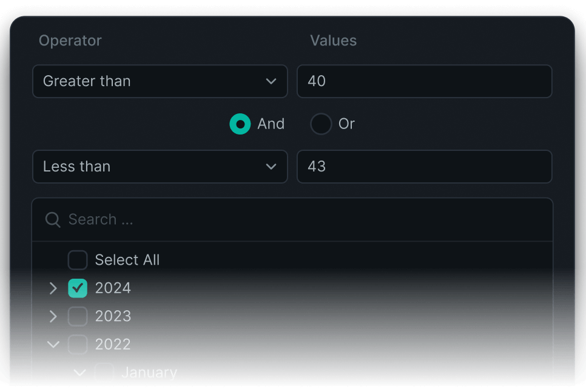Open the Less than operator dropdown
Screen dimensions: 586x392
pyautogui.click(x=160, y=167)
